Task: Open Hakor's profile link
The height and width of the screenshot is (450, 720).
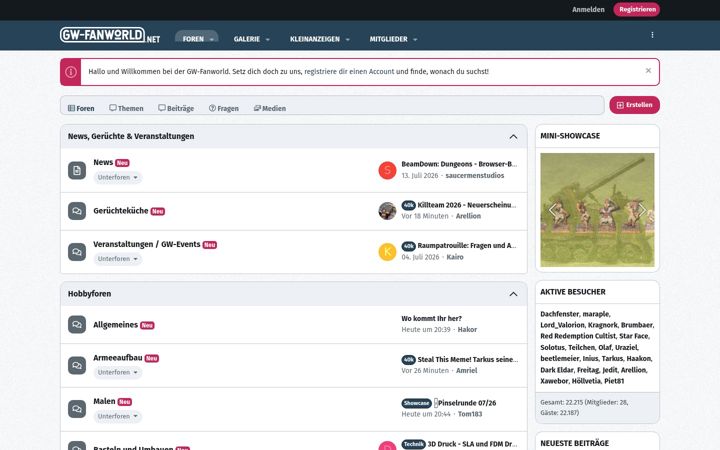Action: (x=467, y=330)
